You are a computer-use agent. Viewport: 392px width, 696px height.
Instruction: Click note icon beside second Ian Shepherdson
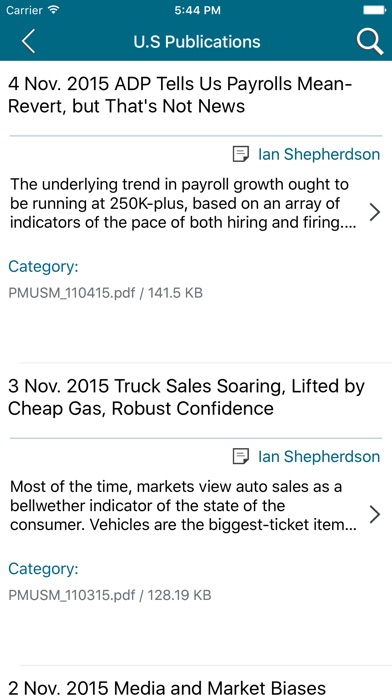241,456
